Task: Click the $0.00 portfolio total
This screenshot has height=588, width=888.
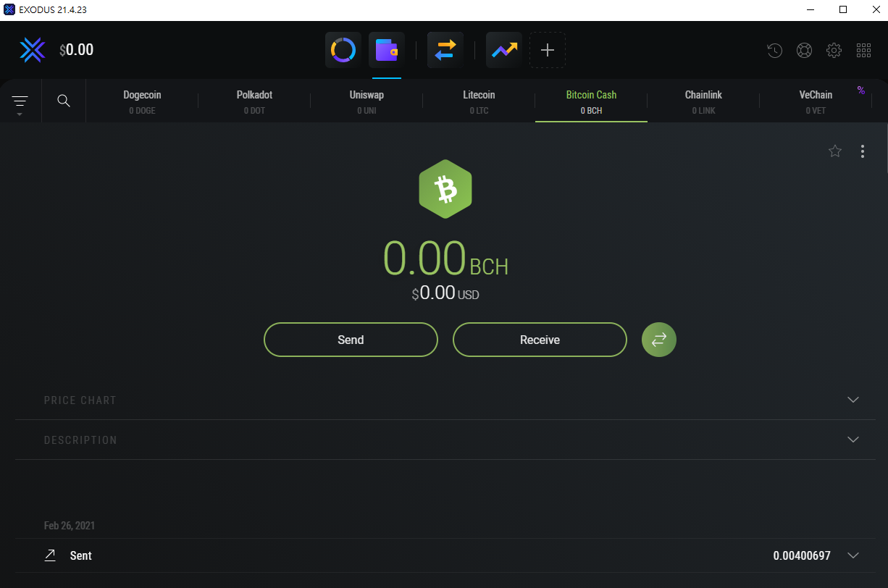Action: pos(76,50)
